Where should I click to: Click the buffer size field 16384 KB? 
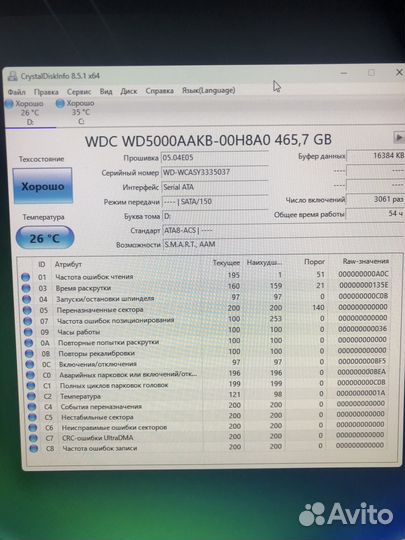375,156
